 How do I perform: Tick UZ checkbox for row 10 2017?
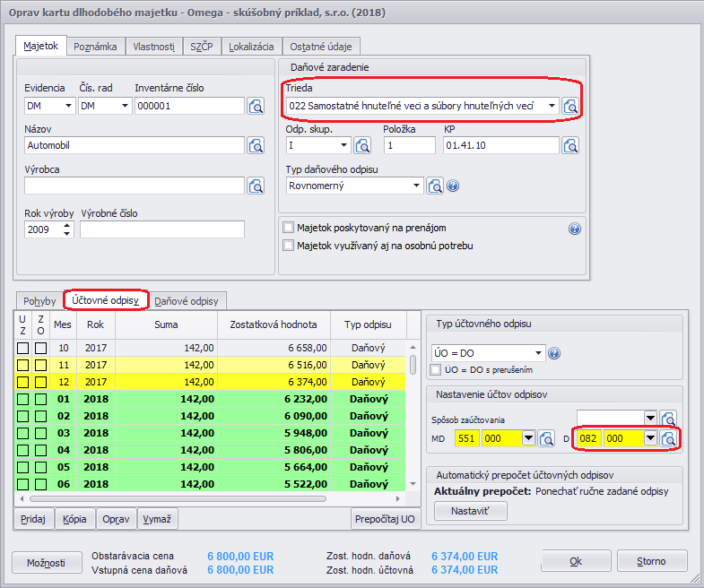click(23, 348)
